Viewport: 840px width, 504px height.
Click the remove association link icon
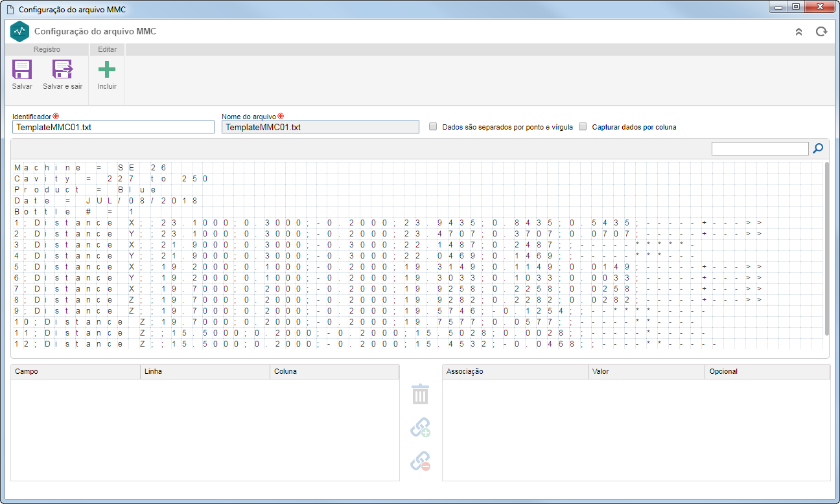pyautogui.click(x=421, y=461)
